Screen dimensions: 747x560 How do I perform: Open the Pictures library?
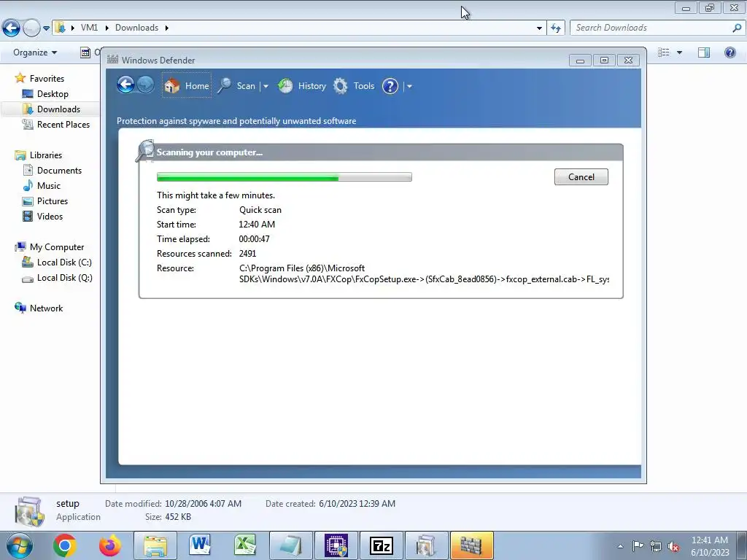pos(53,201)
